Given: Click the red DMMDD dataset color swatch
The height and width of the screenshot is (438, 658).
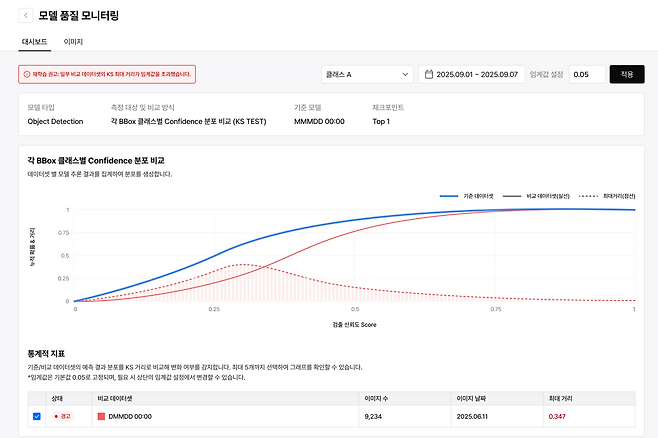Looking at the screenshot, I should click(100, 415).
